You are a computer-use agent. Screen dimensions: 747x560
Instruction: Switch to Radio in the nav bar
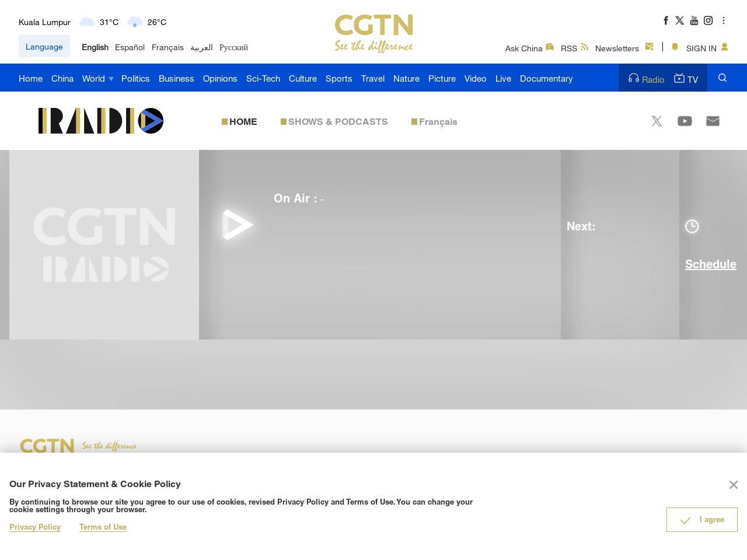click(646, 79)
